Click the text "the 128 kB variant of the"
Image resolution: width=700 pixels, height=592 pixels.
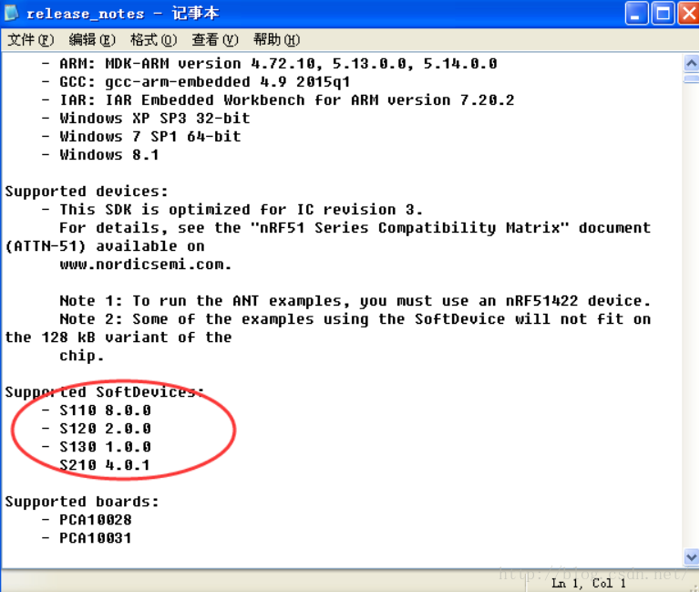(118, 338)
